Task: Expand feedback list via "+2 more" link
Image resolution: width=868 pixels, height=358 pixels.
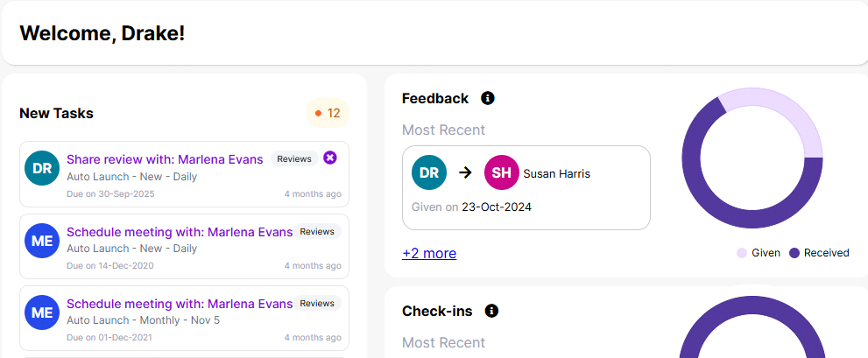Action: click(x=429, y=253)
